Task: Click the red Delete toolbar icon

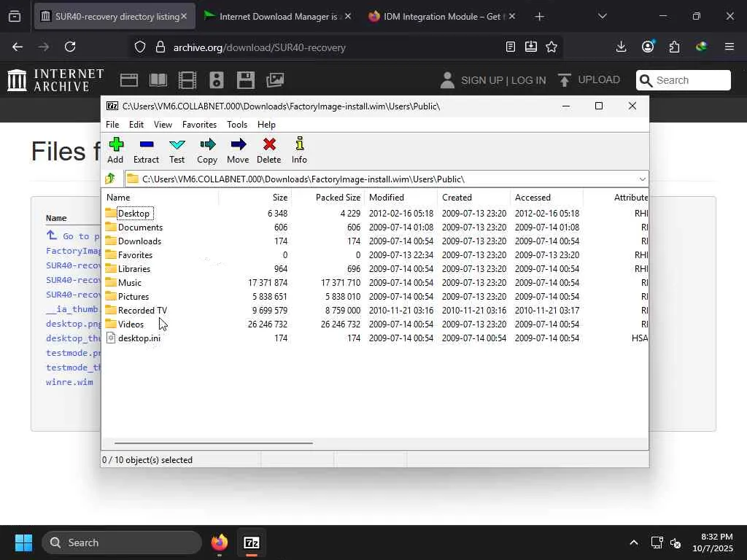Action: pos(269,144)
